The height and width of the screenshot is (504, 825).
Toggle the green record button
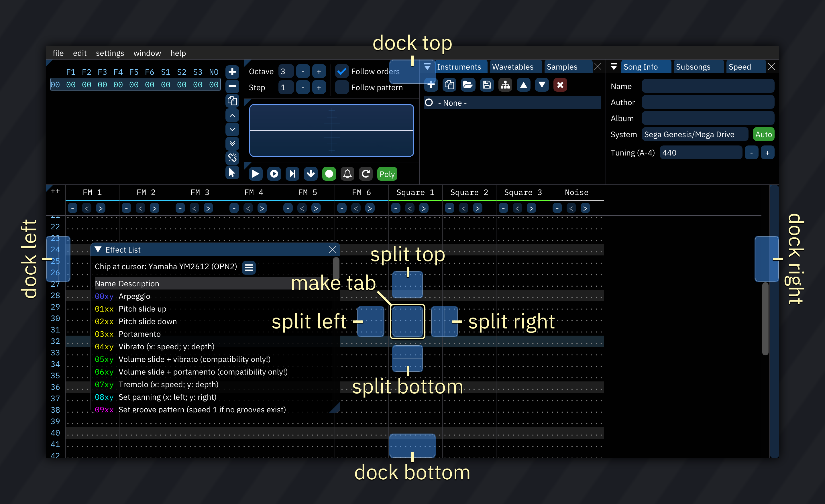(329, 174)
